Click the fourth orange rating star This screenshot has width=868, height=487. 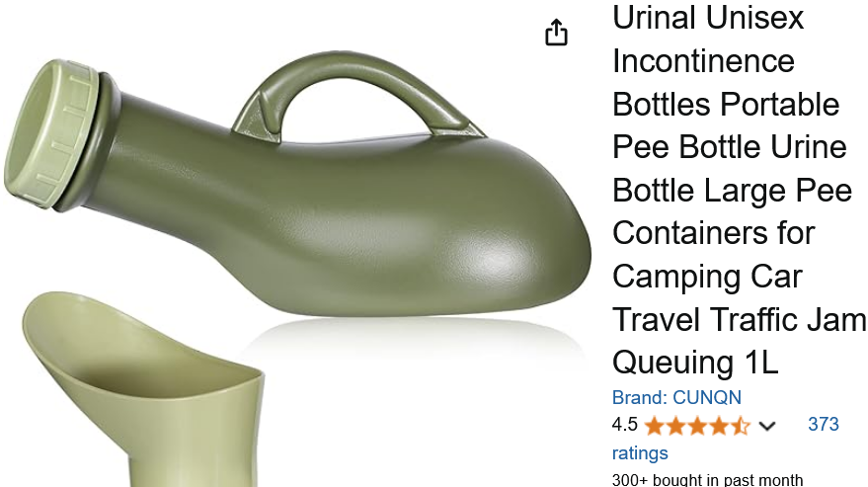[x=719, y=426]
